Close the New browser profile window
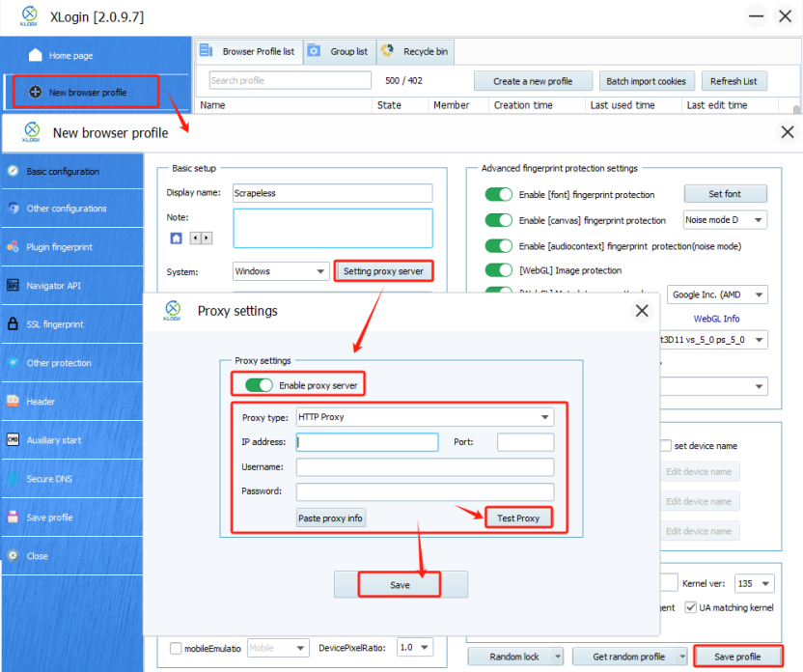Screen dimensions: 803x672 tap(788, 132)
